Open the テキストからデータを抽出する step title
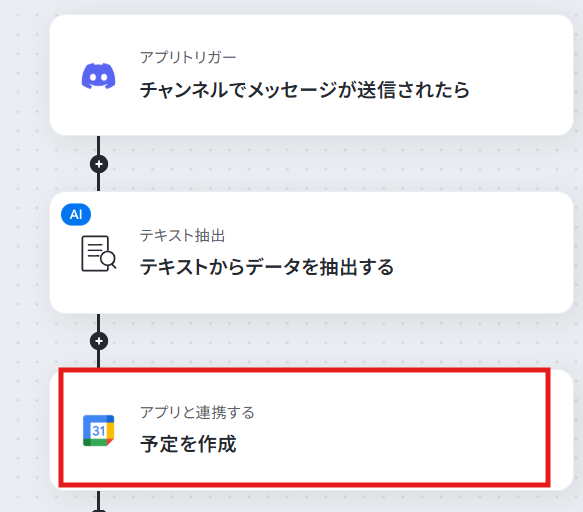583x512 pixels. click(x=267, y=267)
